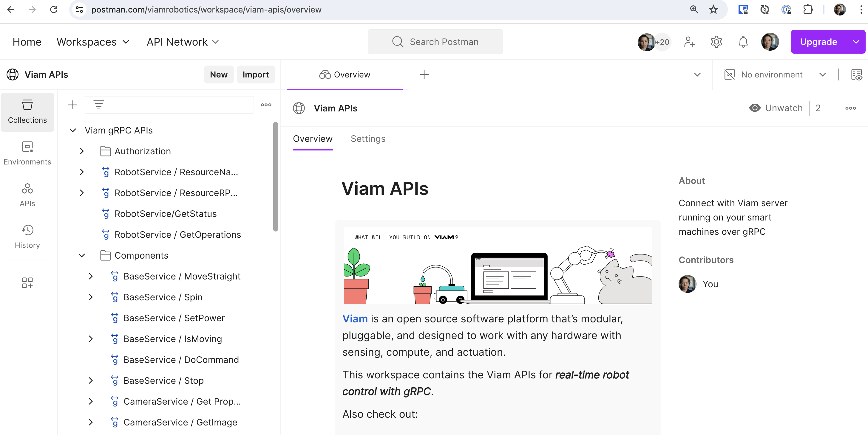The image size is (868, 435).
Task: Expand BaseService / IsMoving request
Action: [x=91, y=339]
